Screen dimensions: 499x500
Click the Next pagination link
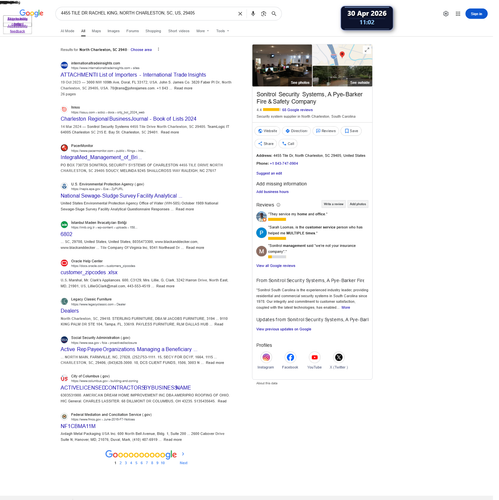tap(184, 463)
